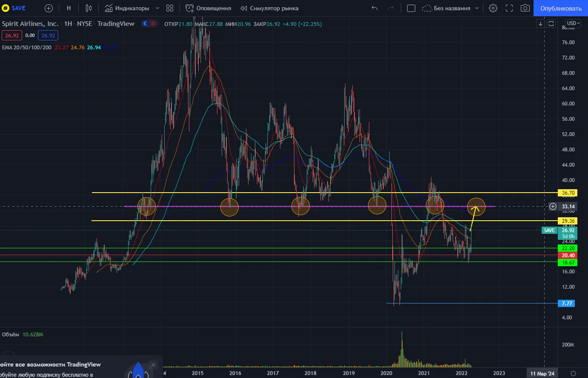The image size is (588, 378).
Task: Select the Объём volume indicator legend
Action: tap(11, 335)
